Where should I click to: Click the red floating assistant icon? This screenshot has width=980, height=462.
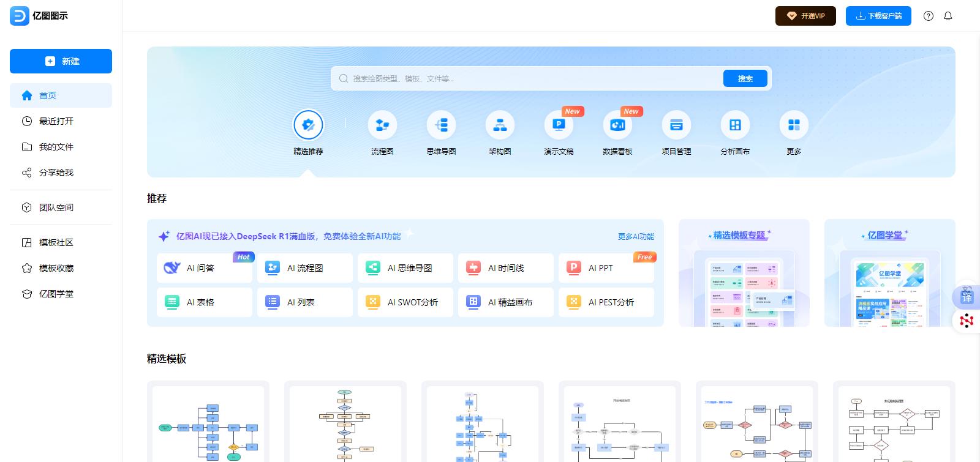coord(967,321)
